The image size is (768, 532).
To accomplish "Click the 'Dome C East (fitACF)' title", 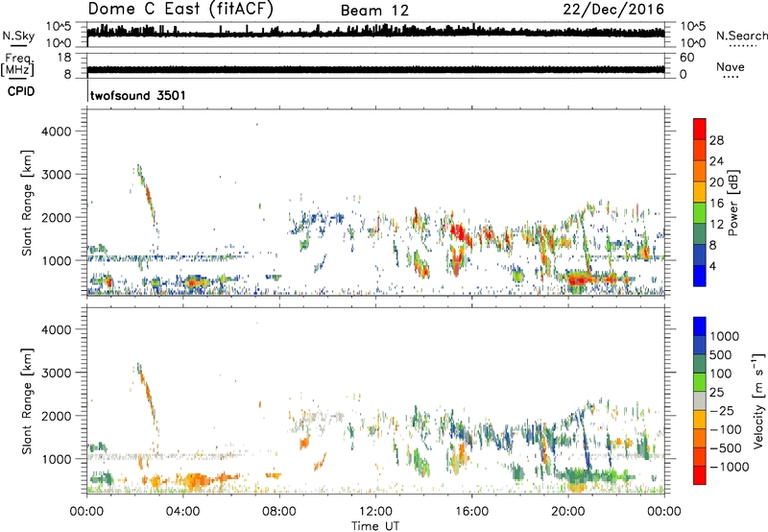I will pyautogui.click(x=180, y=9).
